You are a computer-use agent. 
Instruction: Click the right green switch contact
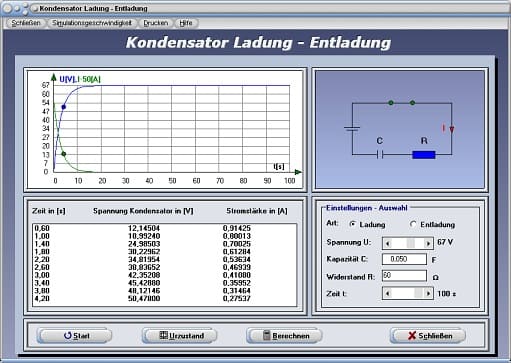click(x=412, y=103)
